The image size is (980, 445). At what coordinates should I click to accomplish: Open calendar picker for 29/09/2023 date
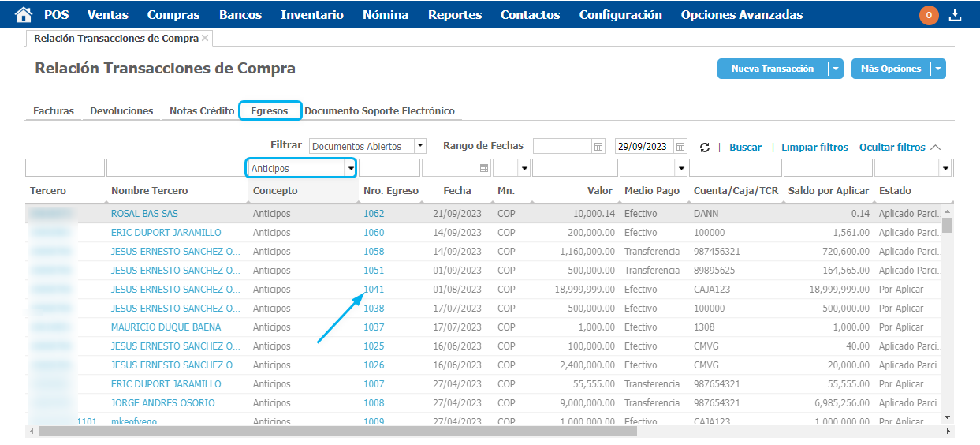coord(680,147)
